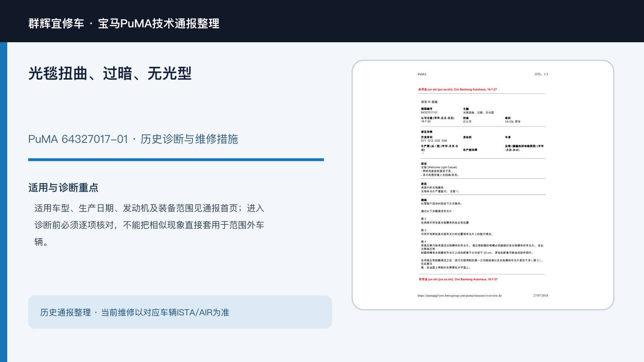Screen dimensions: 644x362
Task: Open the PuMA document page thumbnail
Action: click(x=483, y=185)
